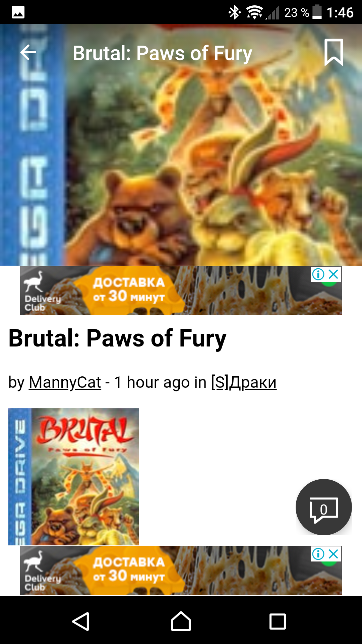Tap the battery indicator at 23 %

pos(317,12)
